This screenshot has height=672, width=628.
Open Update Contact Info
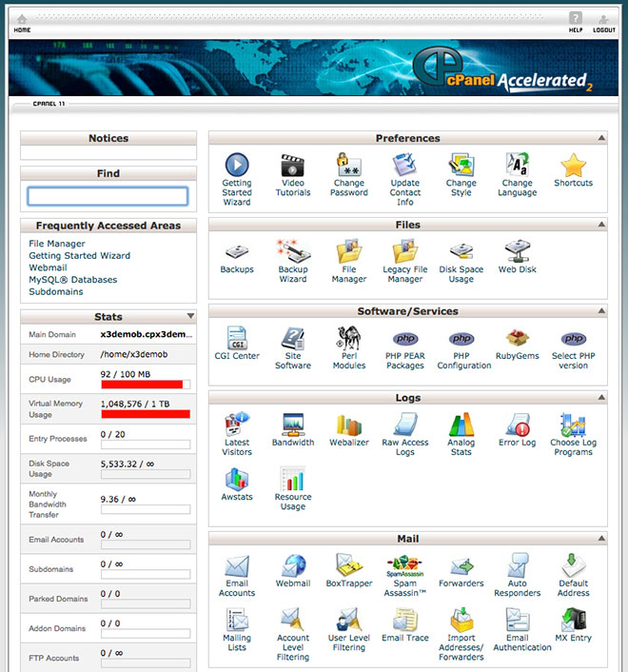404,165
